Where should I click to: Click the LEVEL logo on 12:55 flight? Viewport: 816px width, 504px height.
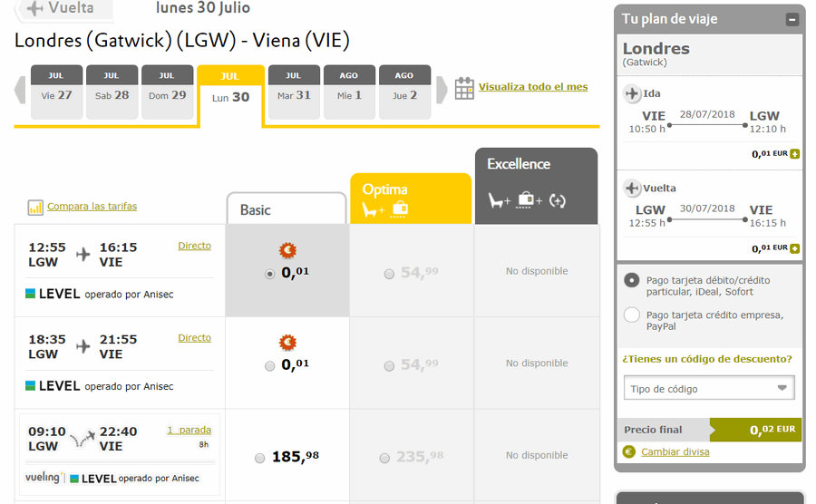point(53,294)
